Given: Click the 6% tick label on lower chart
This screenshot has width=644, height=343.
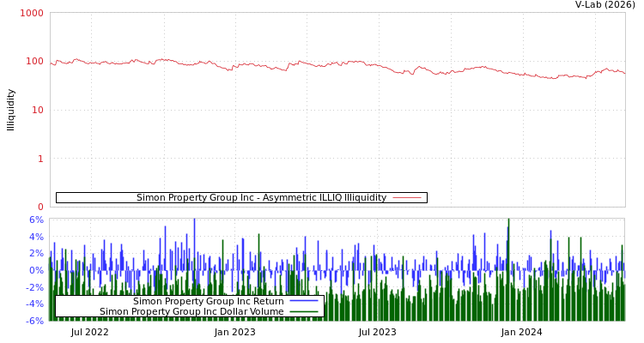Looking at the screenshot, I should coord(36,220).
